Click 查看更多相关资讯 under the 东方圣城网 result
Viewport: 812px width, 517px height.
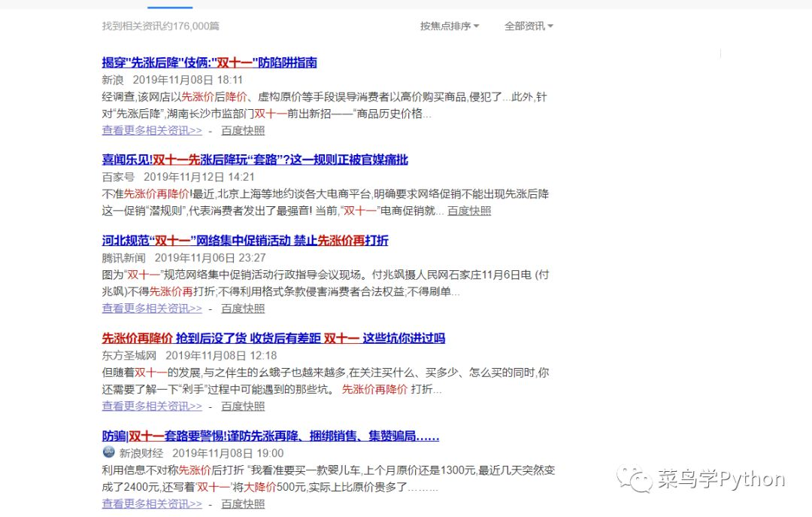[152, 406]
